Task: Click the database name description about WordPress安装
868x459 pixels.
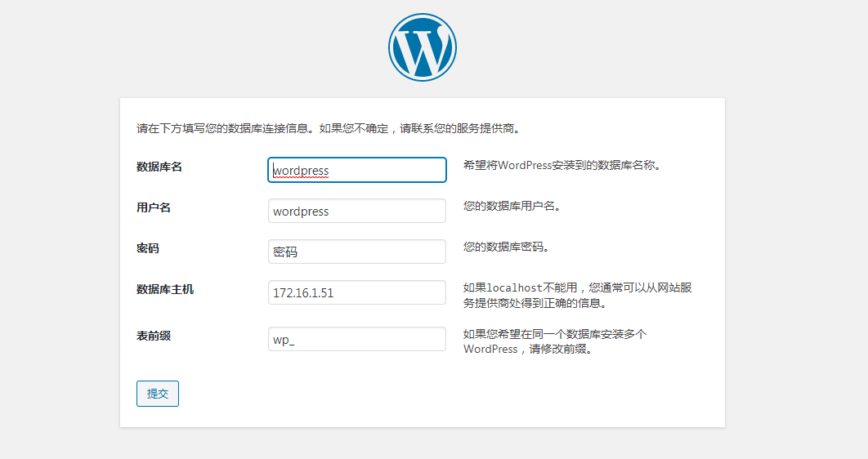Action: (x=562, y=165)
